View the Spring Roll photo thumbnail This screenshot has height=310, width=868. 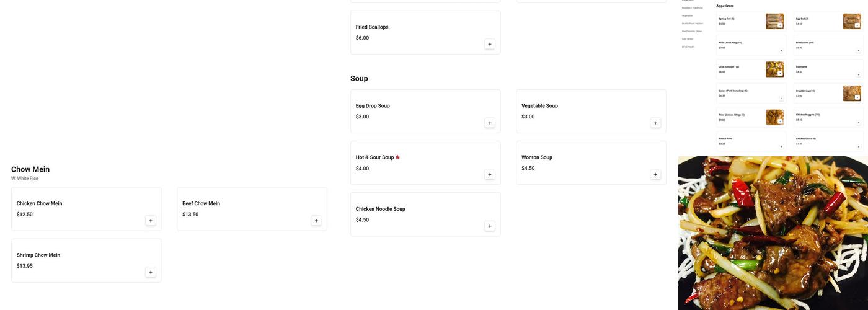(x=774, y=21)
